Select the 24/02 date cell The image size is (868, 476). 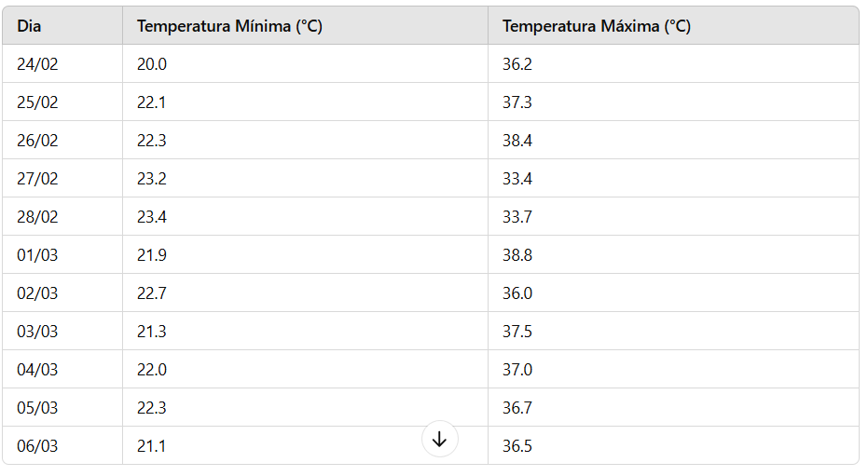[62, 63]
